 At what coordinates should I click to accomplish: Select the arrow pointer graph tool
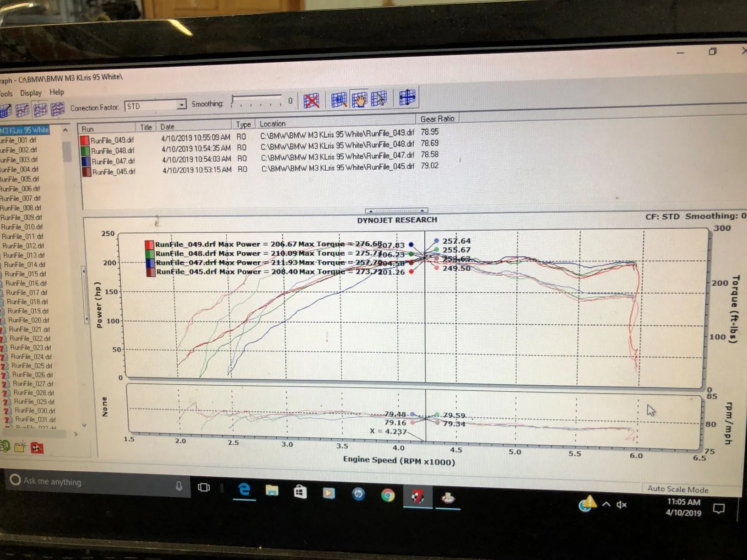point(379,98)
